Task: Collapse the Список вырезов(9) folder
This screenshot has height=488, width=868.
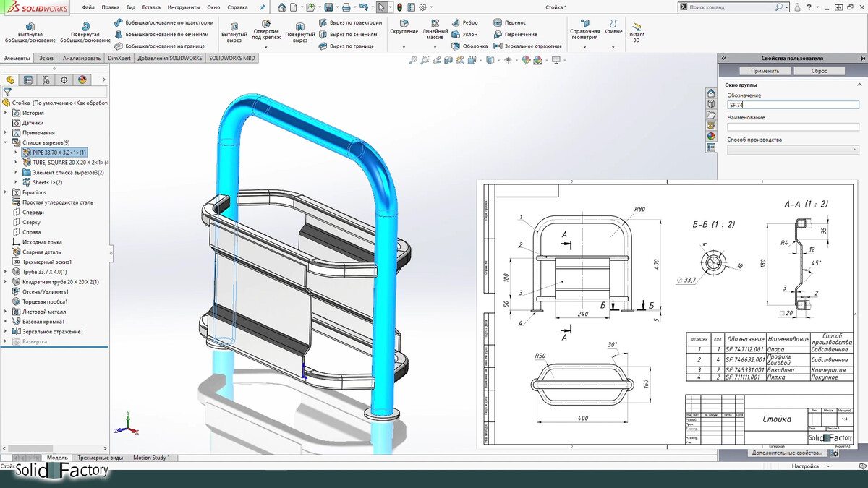Action: click(x=6, y=143)
